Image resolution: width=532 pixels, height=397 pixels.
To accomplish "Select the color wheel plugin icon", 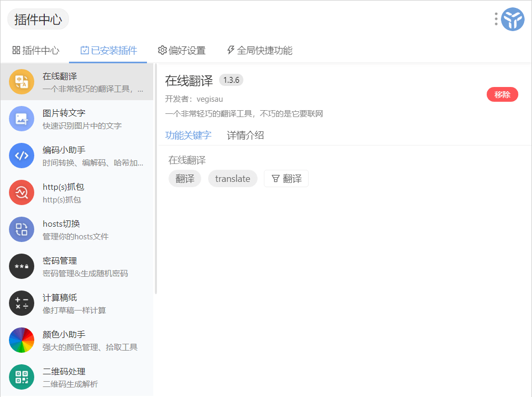I will click(x=22, y=340).
